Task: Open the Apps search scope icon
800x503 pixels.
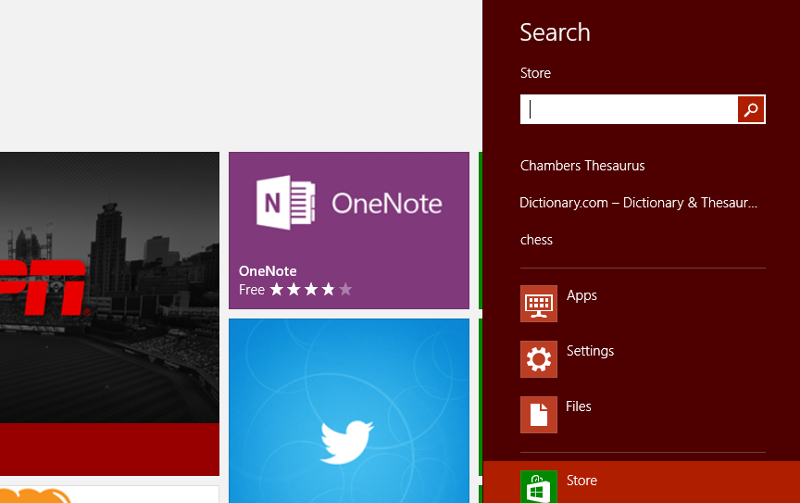Action: pyautogui.click(x=539, y=304)
